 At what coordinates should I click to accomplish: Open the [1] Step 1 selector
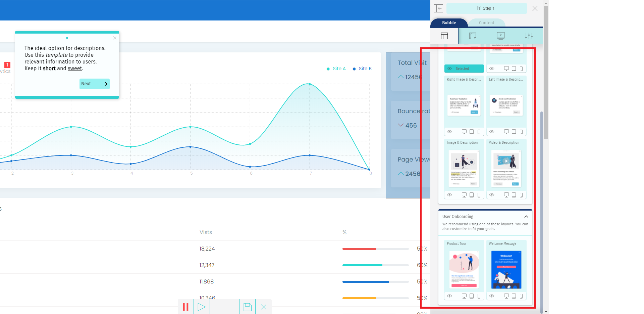click(x=486, y=8)
